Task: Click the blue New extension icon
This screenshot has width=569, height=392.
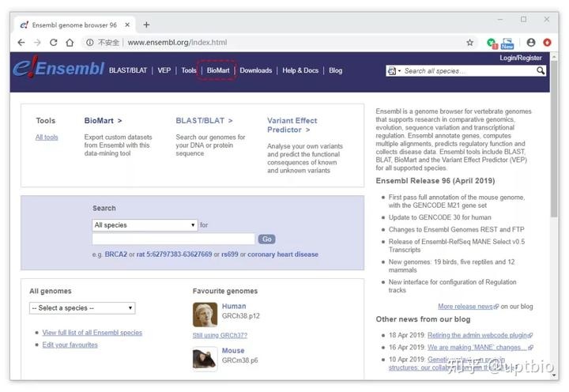Action: click(507, 43)
